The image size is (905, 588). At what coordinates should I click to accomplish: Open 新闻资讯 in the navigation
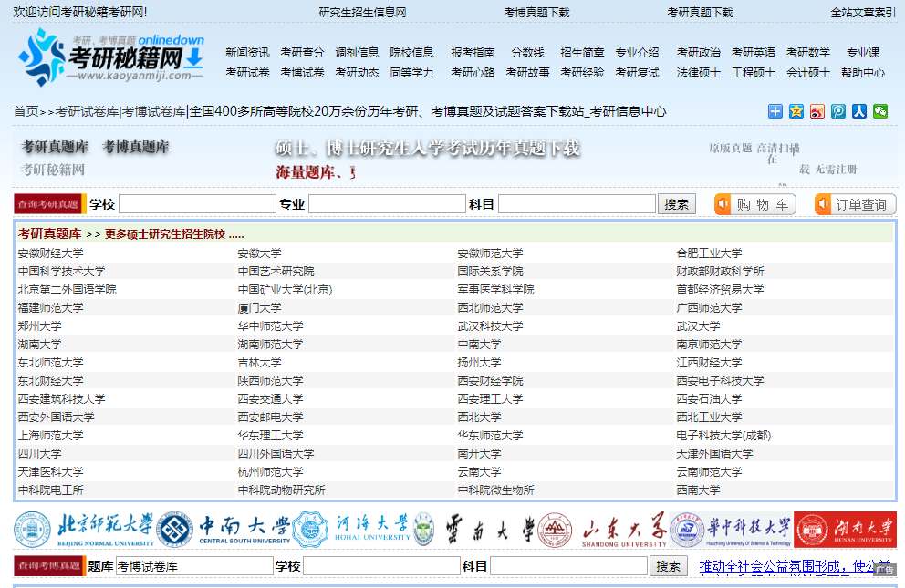247,53
